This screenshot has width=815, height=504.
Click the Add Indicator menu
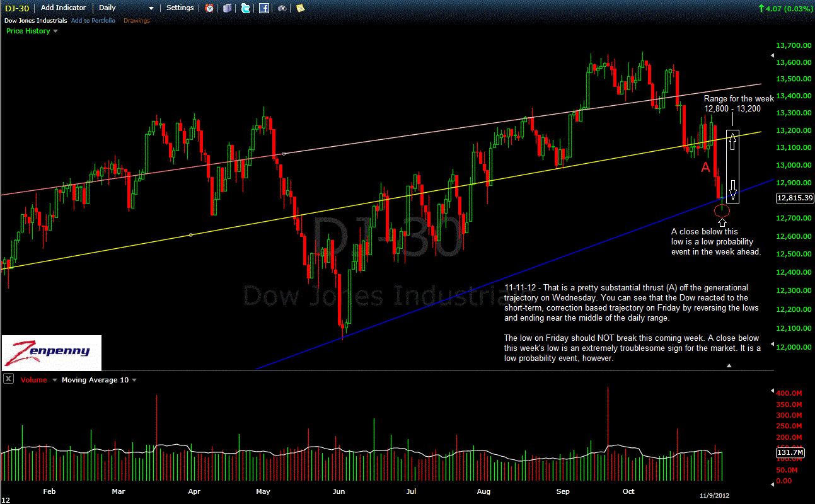[63, 8]
